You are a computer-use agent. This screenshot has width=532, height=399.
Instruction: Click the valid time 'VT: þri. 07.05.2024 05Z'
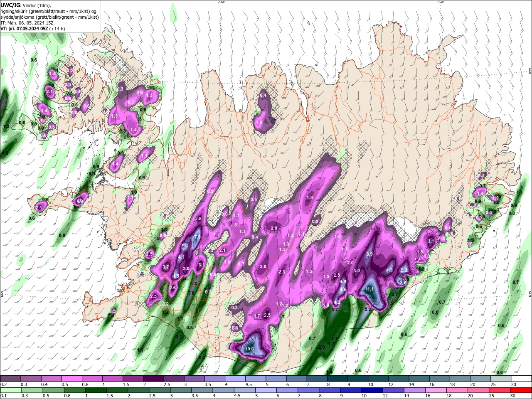24,29
